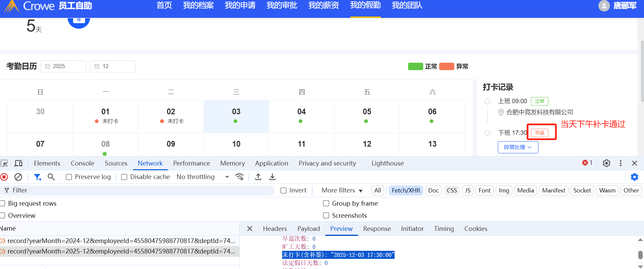Open 我的申请 menu
644x269 pixels.
240,5
